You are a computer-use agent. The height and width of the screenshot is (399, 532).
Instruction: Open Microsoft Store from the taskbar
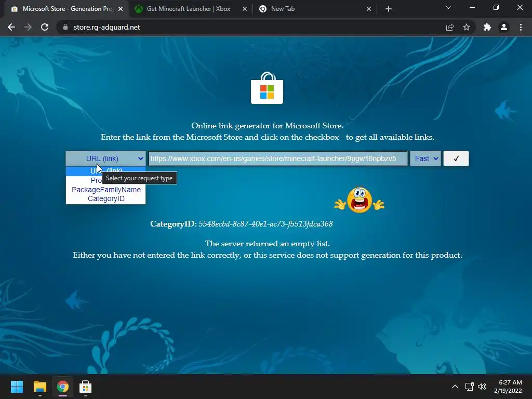86,387
